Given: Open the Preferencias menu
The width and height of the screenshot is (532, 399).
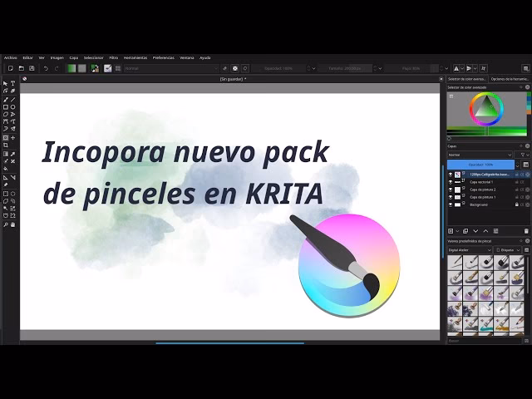Looking at the screenshot, I should pos(164,57).
